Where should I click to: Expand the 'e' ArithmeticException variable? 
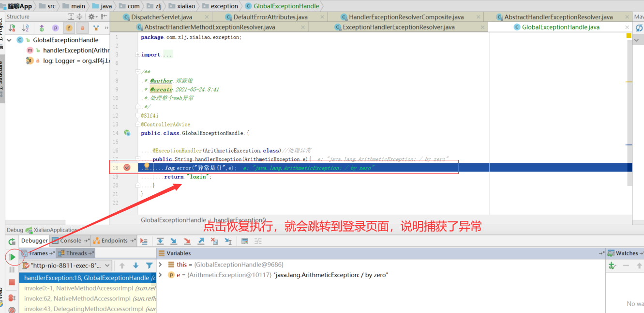[x=161, y=275]
